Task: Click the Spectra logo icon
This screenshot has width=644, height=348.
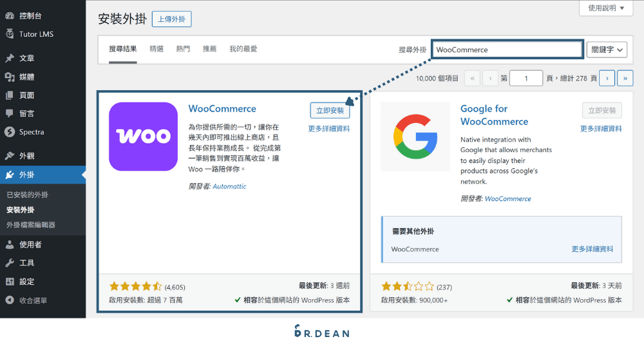Action: point(10,132)
